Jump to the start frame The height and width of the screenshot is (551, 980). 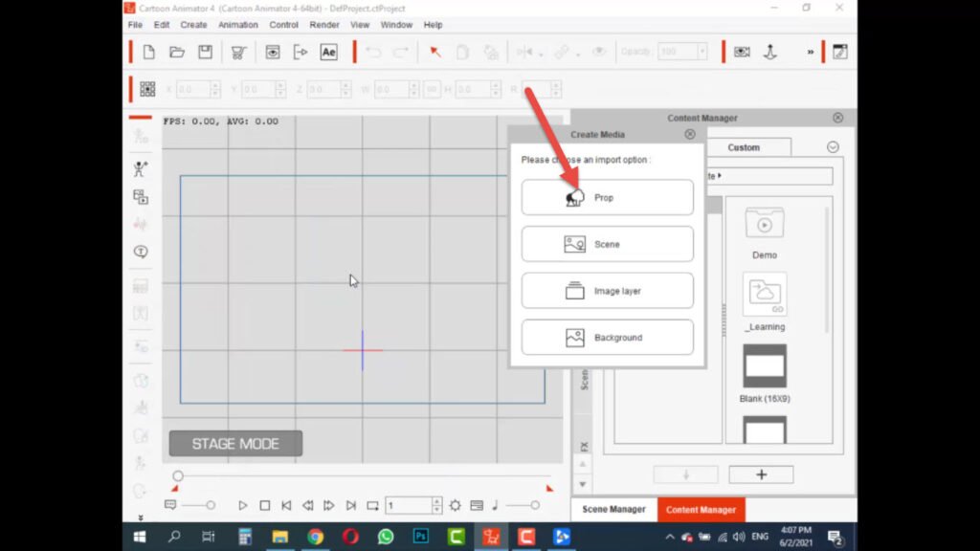[x=286, y=505]
